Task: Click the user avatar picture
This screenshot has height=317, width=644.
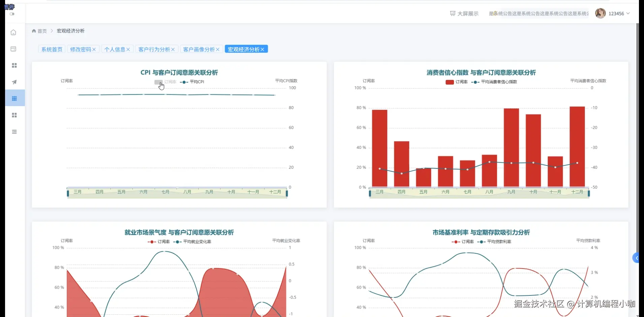Action: pos(600,13)
